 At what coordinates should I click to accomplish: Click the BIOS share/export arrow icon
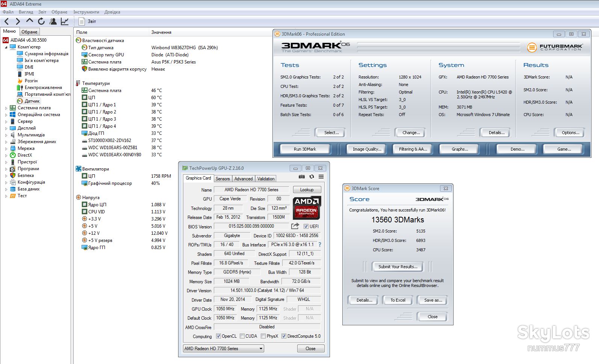coord(295,226)
